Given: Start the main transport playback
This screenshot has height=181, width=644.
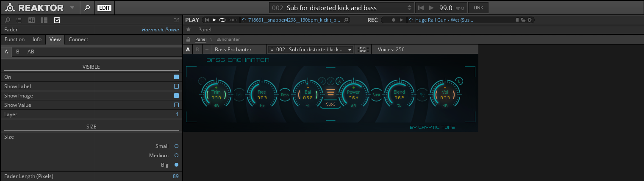Looking at the screenshot, I should tap(431, 8).
